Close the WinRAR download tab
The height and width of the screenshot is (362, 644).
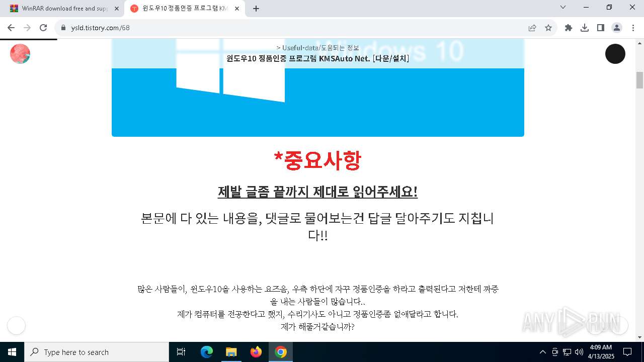pos(117,9)
